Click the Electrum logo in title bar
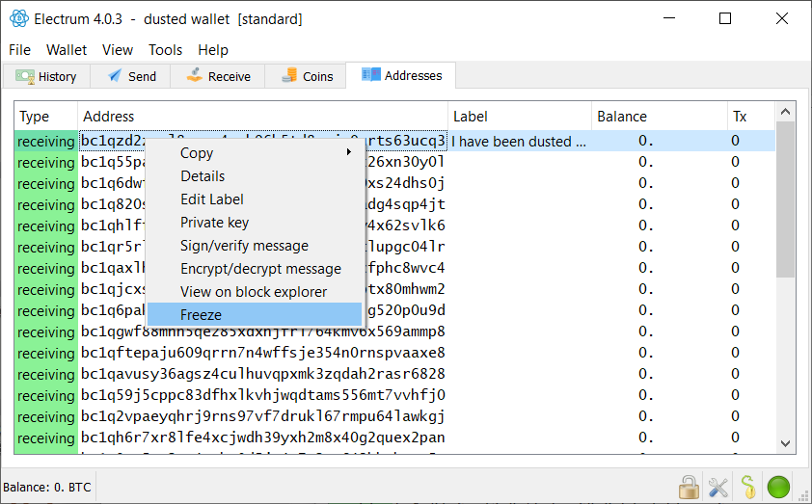Screen dimensions: 812x504 [19, 18]
